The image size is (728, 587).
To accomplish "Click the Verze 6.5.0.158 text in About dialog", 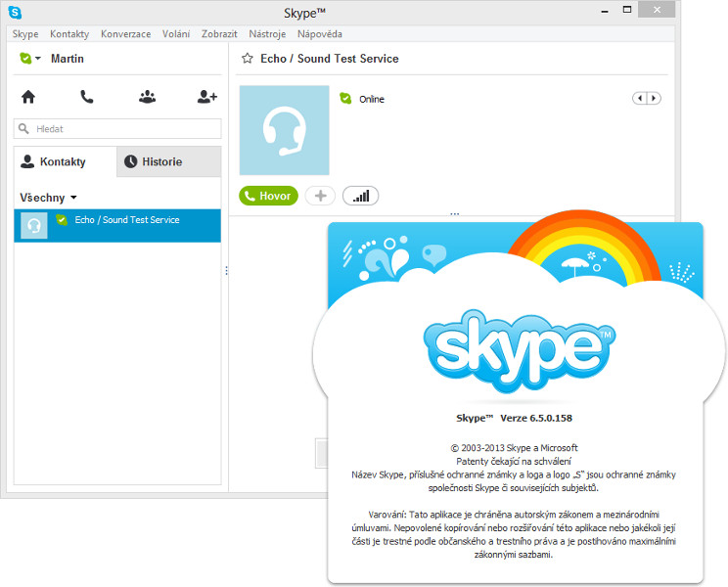I will 536,418.
